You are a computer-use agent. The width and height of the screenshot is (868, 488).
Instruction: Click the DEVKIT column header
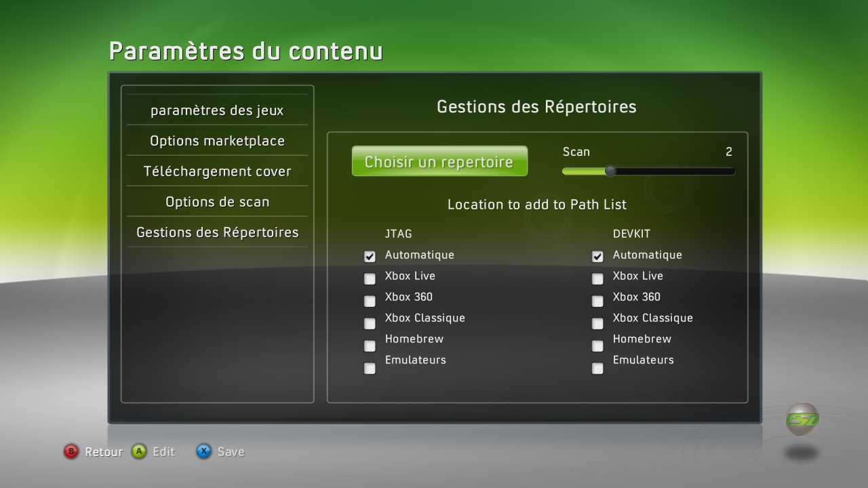(631, 234)
